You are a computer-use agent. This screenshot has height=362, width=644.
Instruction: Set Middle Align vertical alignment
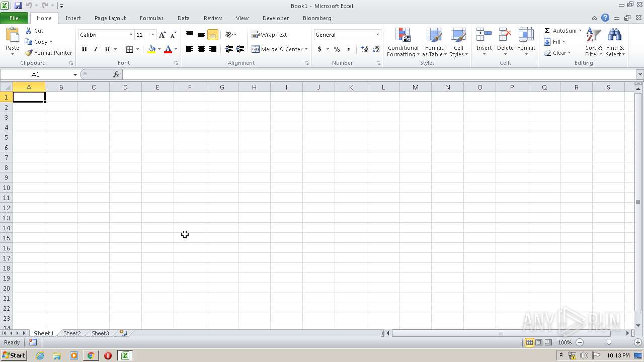point(201,35)
